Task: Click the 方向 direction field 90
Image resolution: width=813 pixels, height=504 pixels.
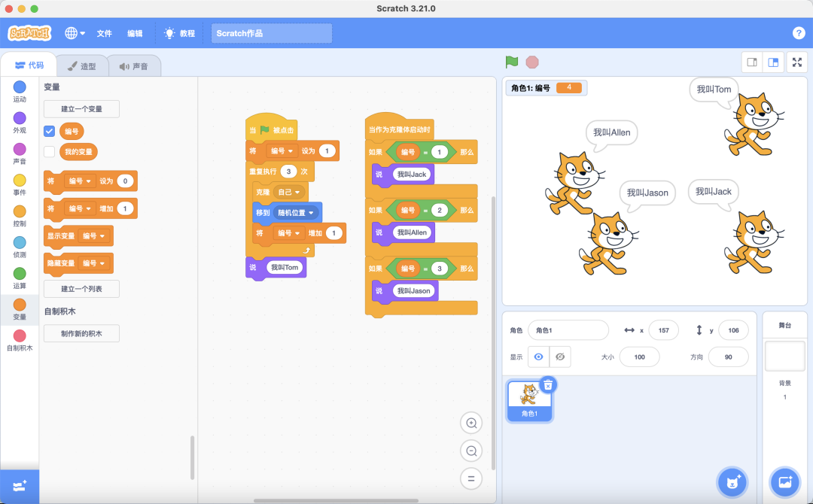Action: [x=728, y=357]
